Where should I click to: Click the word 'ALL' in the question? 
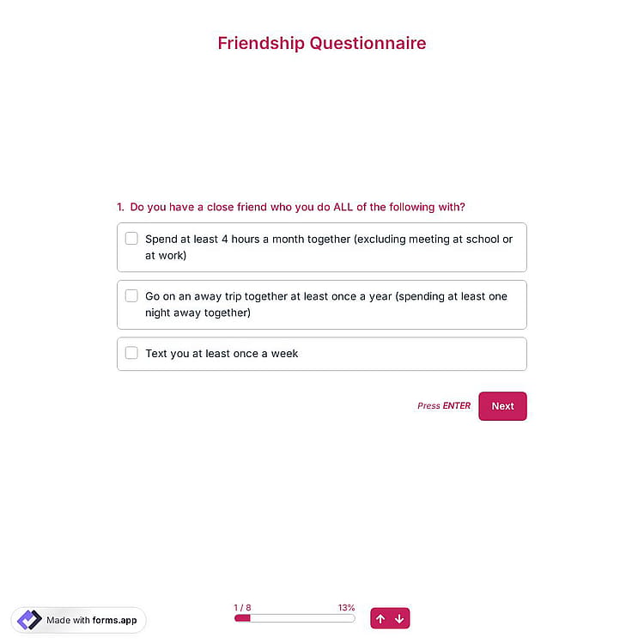[343, 207]
